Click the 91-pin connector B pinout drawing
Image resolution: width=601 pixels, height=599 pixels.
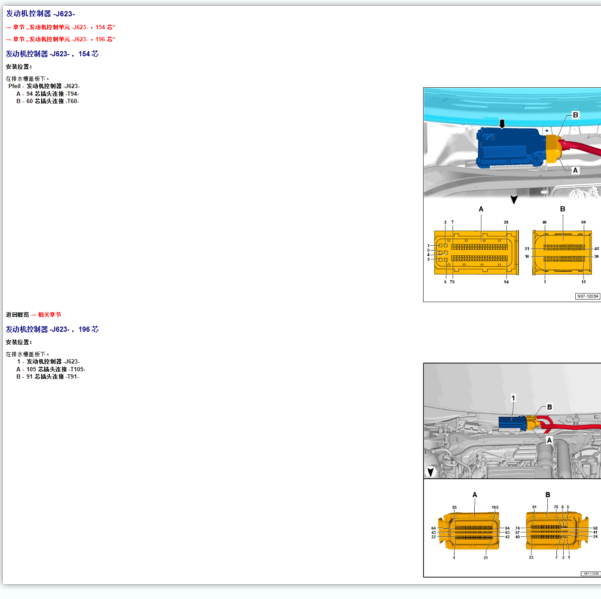click(557, 532)
